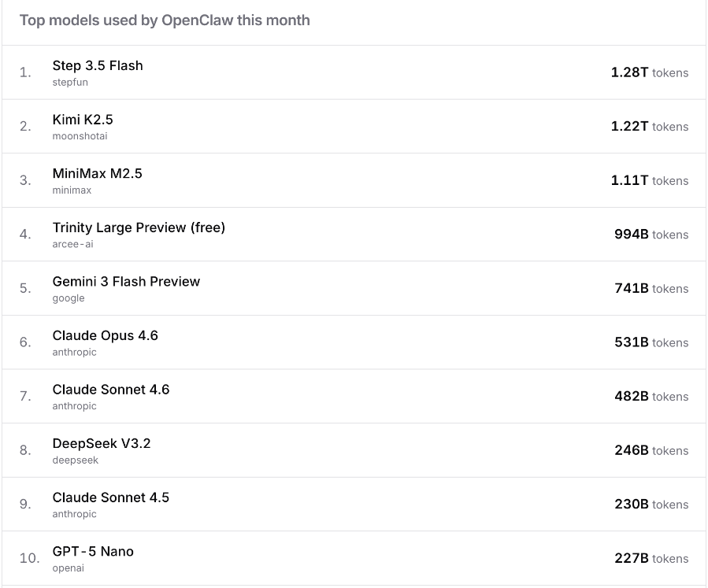Visit the stepfun provider link
Viewport: 708px width, 588px height.
[70, 83]
